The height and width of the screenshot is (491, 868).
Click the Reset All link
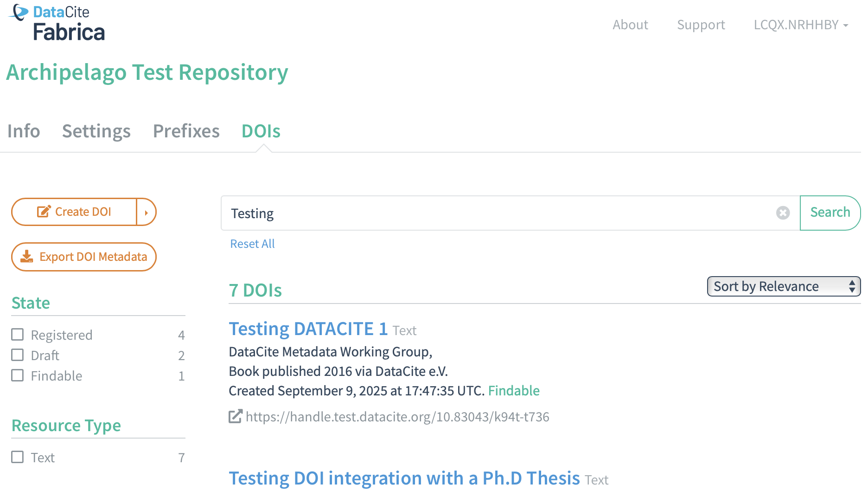(x=252, y=244)
